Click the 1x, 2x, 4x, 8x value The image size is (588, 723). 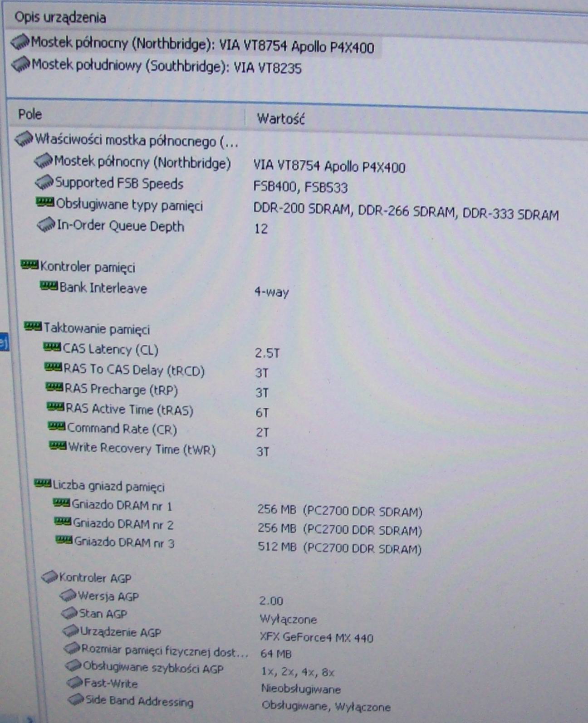click(x=298, y=672)
